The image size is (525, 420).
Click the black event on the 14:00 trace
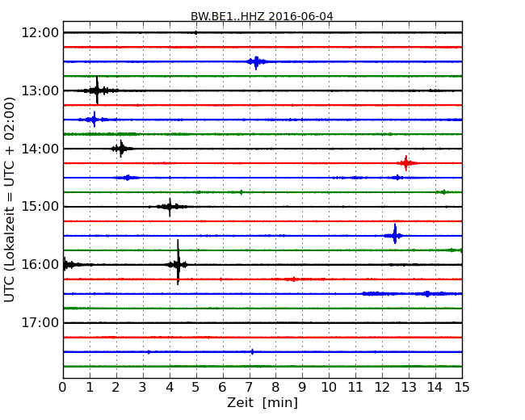click(121, 149)
